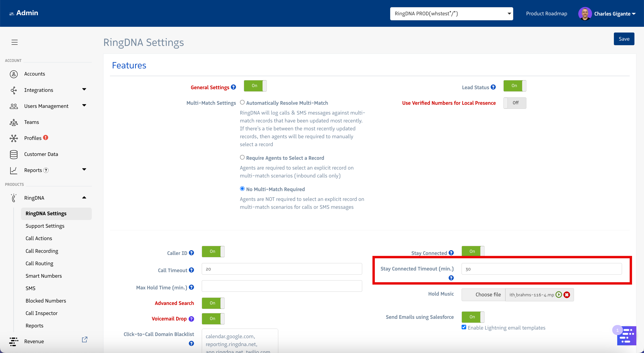Select Require Agents to Select a Record
The height and width of the screenshot is (353, 644).
pyautogui.click(x=242, y=157)
